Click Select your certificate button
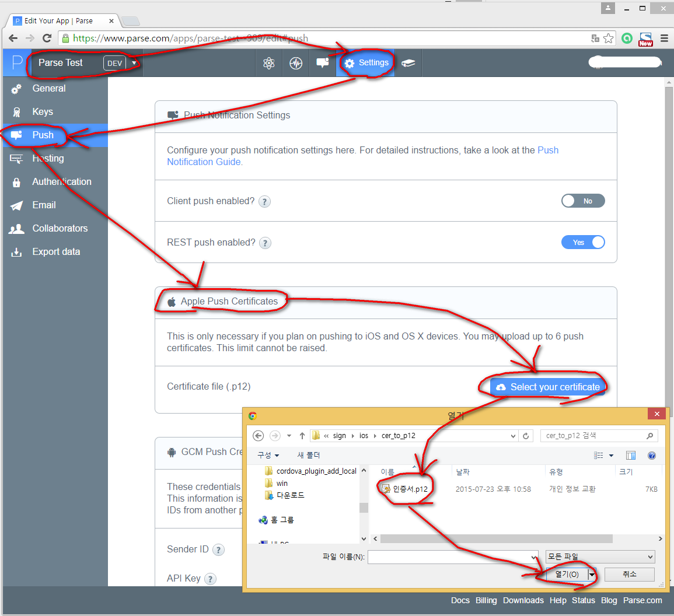Image resolution: width=674 pixels, height=616 pixels. [x=547, y=387]
